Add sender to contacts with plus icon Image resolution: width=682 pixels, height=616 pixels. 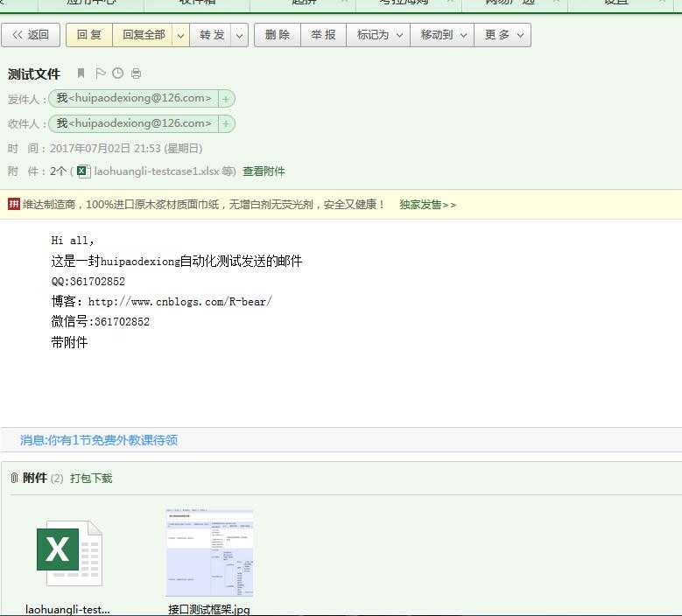pos(225,99)
